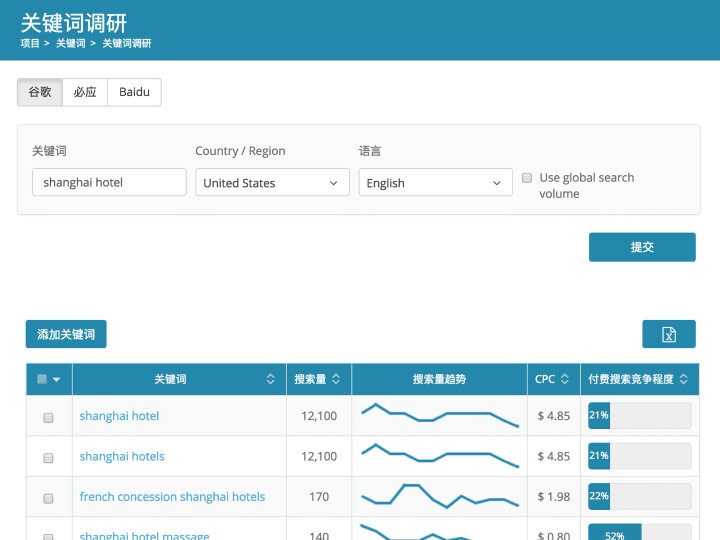Sort by keyword column arrows
Screen dimensions: 720x540
coord(270,379)
